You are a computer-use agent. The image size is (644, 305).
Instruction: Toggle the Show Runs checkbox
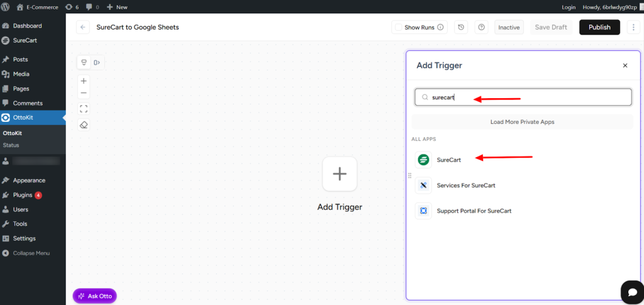point(397,28)
